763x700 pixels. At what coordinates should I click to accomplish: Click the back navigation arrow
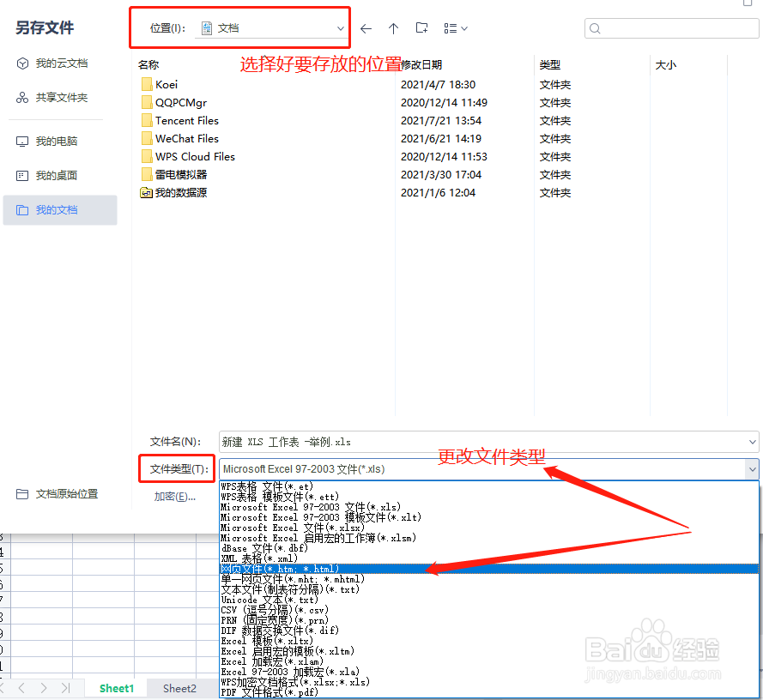pos(366,27)
